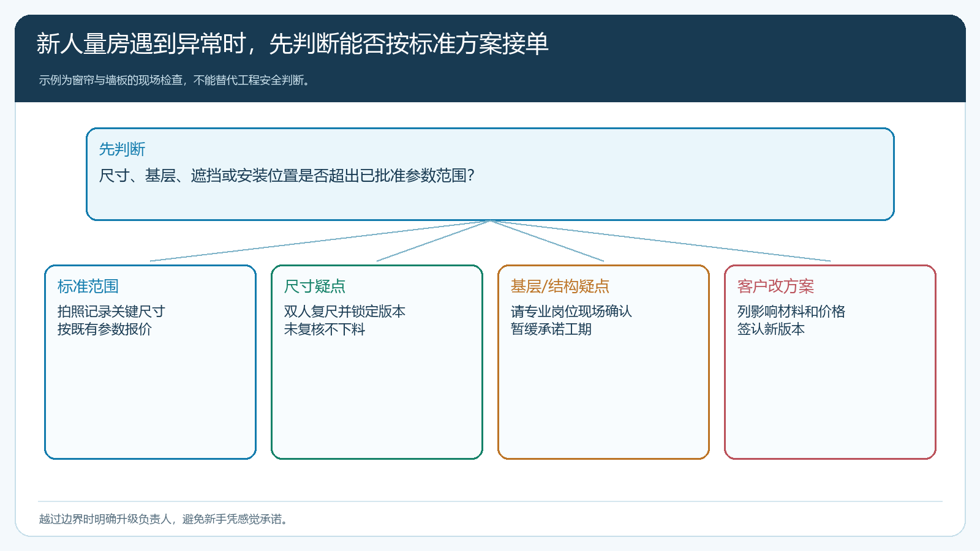
Task: Click the line 列影响材料和价格
Action: pyautogui.click(x=791, y=311)
